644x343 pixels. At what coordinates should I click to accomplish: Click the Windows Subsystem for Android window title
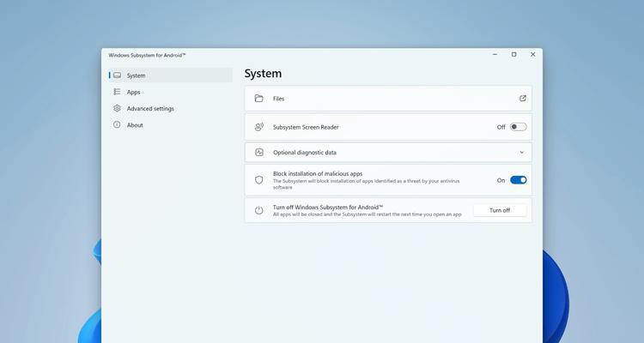pyautogui.click(x=147, y=55)
